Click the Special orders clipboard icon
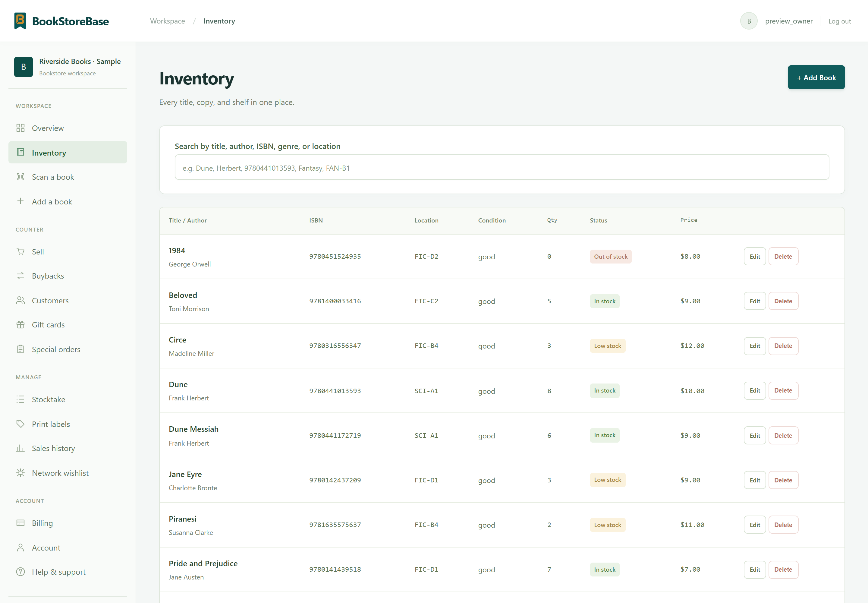This screenshot has height=603, width=868. [x=20, y=349]
